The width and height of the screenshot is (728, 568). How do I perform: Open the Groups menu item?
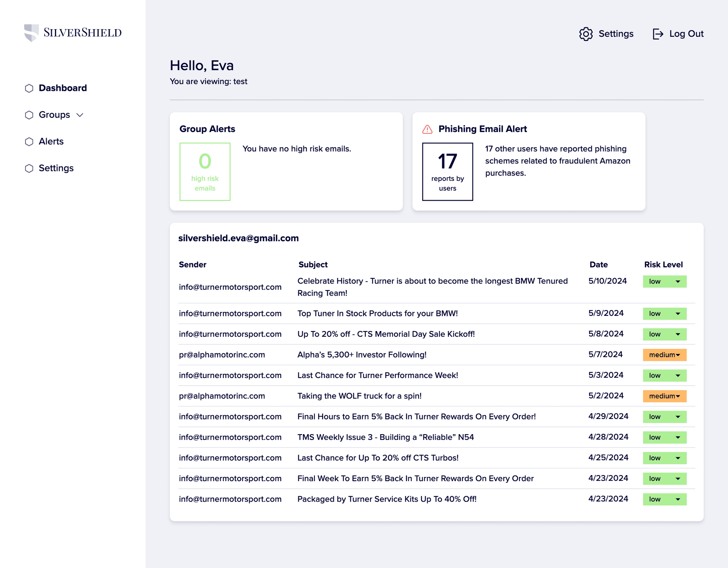pos(54,115)
